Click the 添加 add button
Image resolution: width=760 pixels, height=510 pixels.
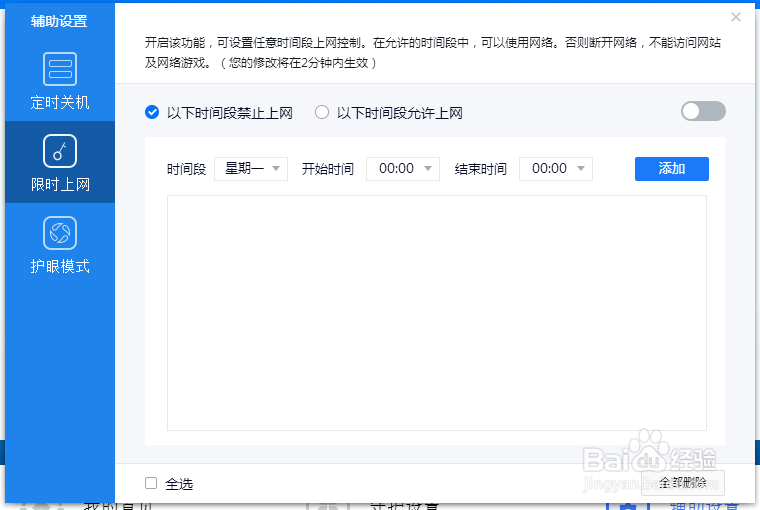tap(672, 169)
